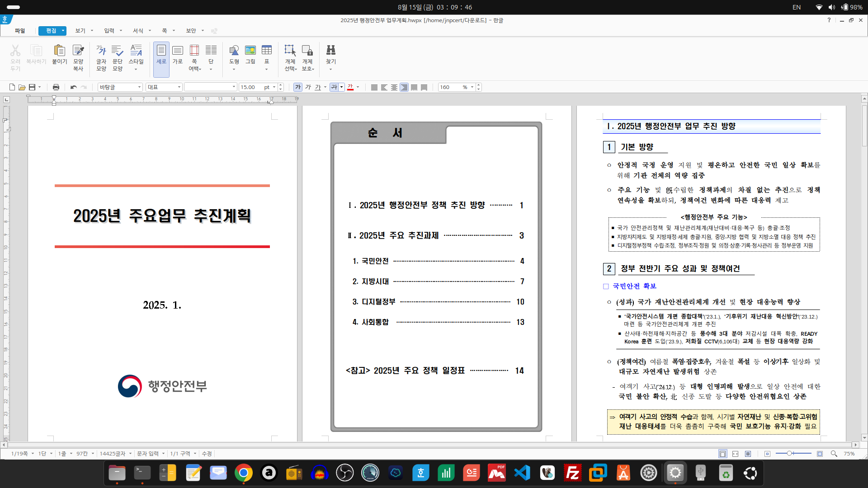The height and width of the screenshot is (488, 868).
Task: Expand the 160% line spacing dropdown
Action: 472,87
